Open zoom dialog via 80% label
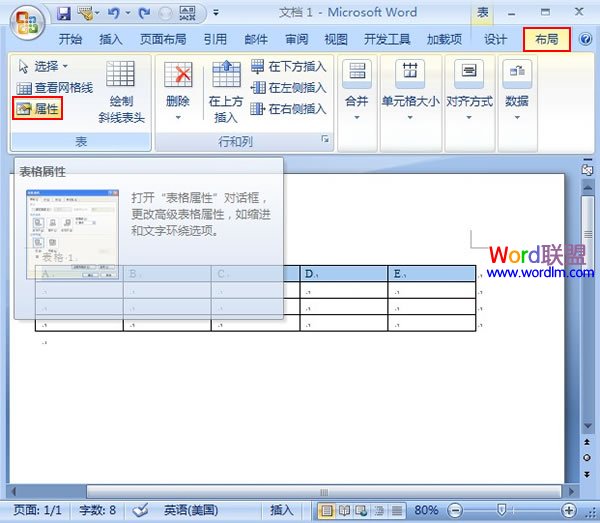The height and width of the screenshot is (523, 600). (426, 510)
